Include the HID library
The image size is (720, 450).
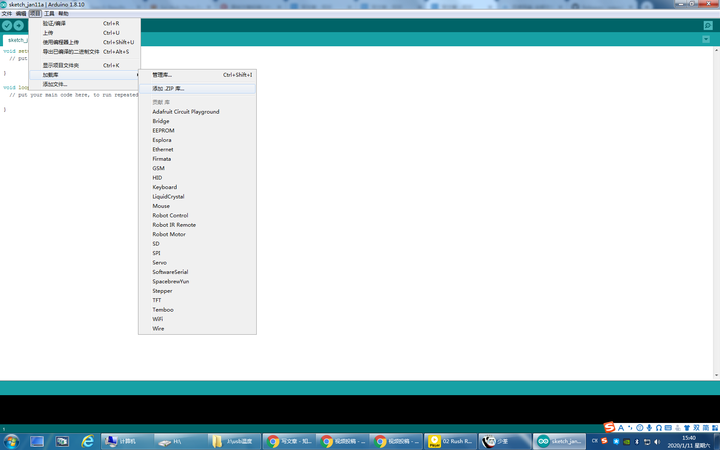point(197,178)
